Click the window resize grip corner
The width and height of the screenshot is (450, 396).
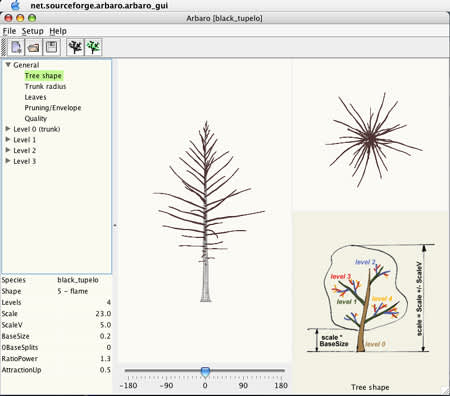[x=445, y=390]
